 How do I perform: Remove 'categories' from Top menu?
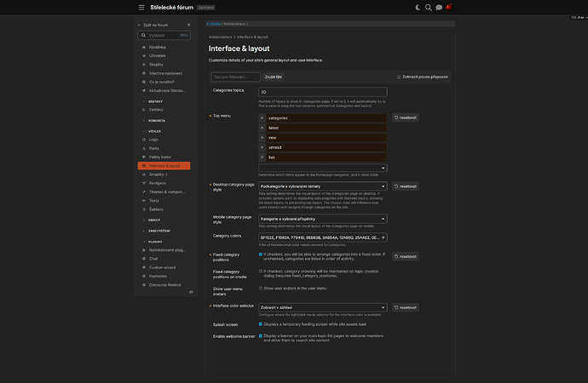pyautogui.click(x=262, y=118)
